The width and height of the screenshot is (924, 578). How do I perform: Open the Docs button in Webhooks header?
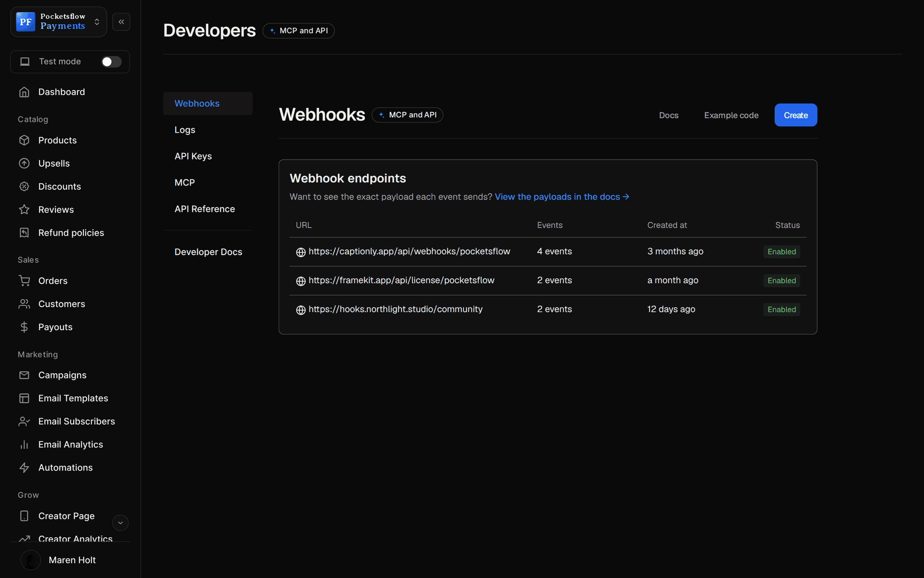(x=669, y=115)
